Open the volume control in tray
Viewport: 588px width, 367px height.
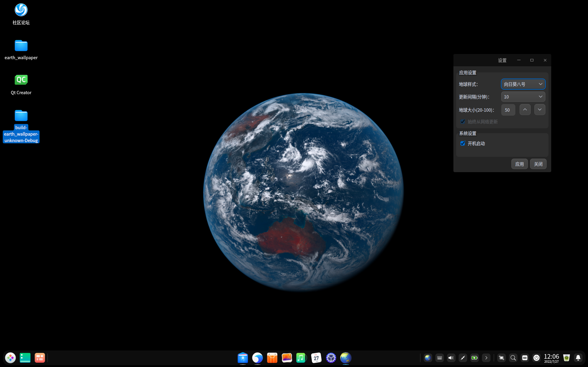point(451,358)
